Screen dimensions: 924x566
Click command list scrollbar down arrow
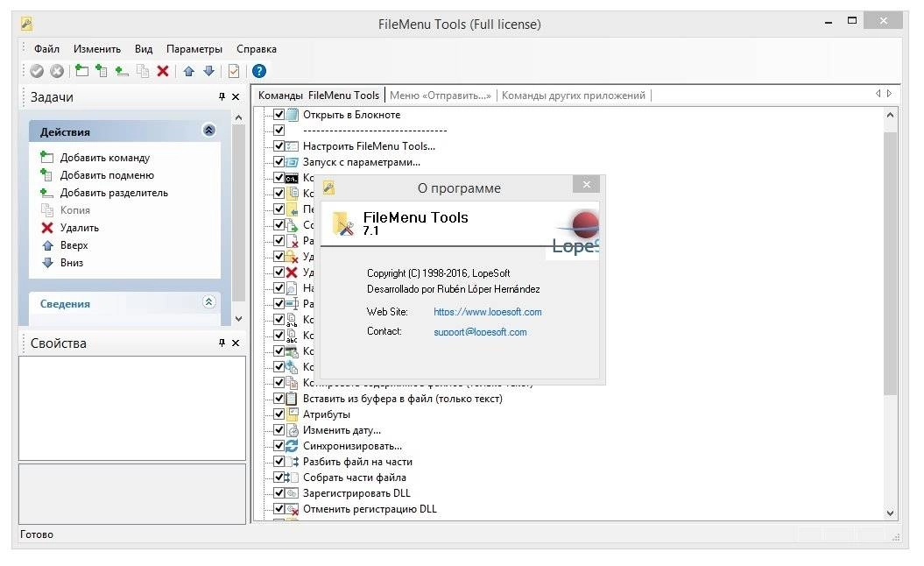pyautogui.click(x=890, y=513)
